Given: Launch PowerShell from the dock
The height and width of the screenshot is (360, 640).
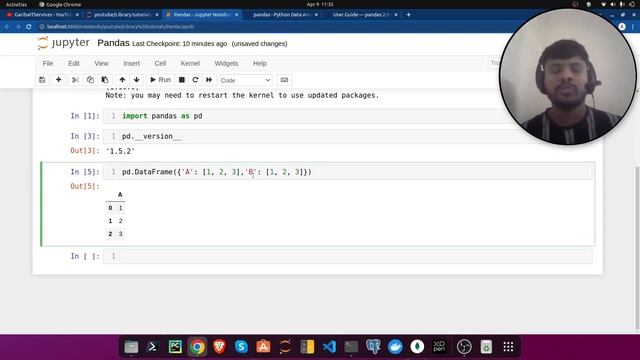Looking at the screenshot, I should point(153,347).
